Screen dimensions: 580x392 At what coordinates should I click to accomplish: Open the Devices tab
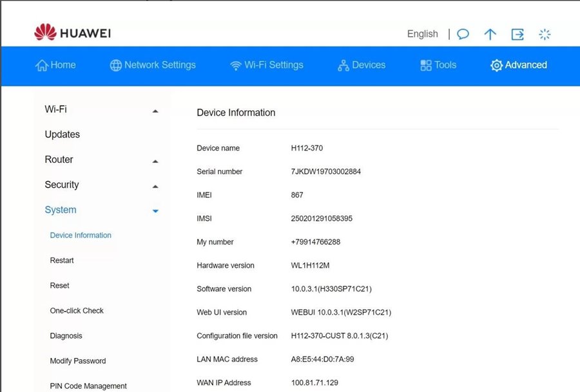click(362, 65)
